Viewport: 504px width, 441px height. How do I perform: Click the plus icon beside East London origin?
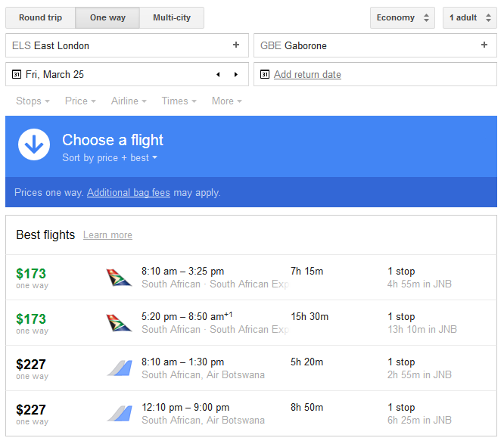[x=236, y=45]
